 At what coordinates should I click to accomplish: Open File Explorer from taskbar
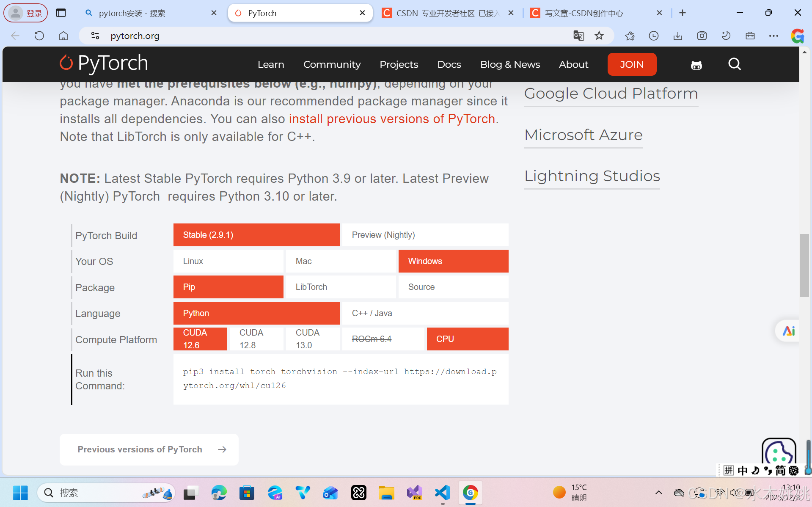pos(386,493)
